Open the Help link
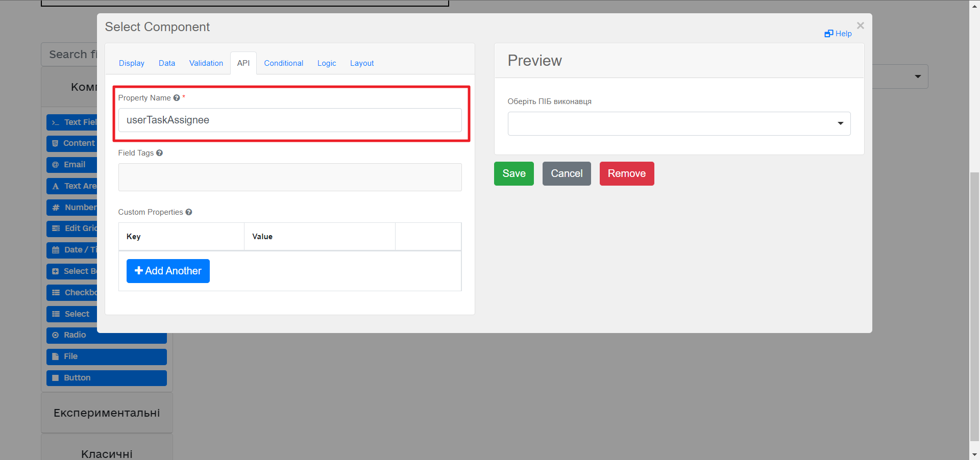Viewport: 980px width, 460px height. 838,34
